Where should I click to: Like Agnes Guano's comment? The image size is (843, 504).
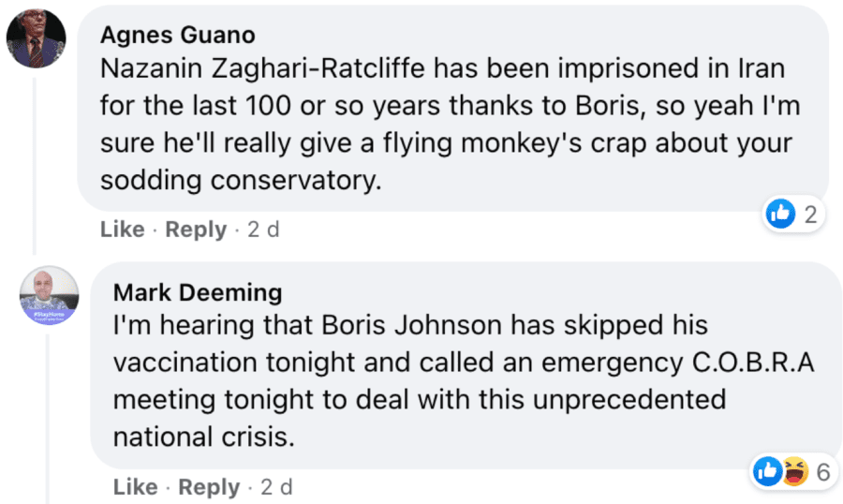[x=122, y=230]
